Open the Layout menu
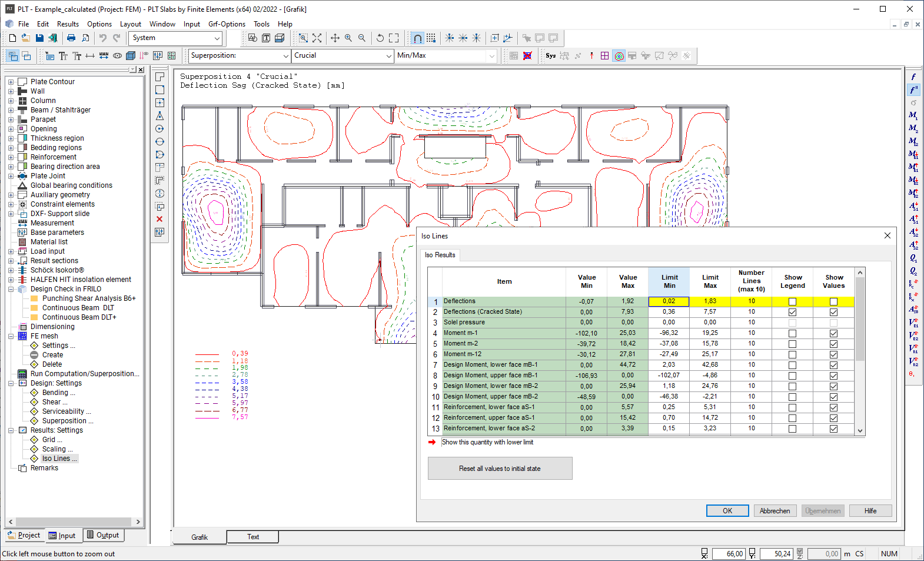 130,24
